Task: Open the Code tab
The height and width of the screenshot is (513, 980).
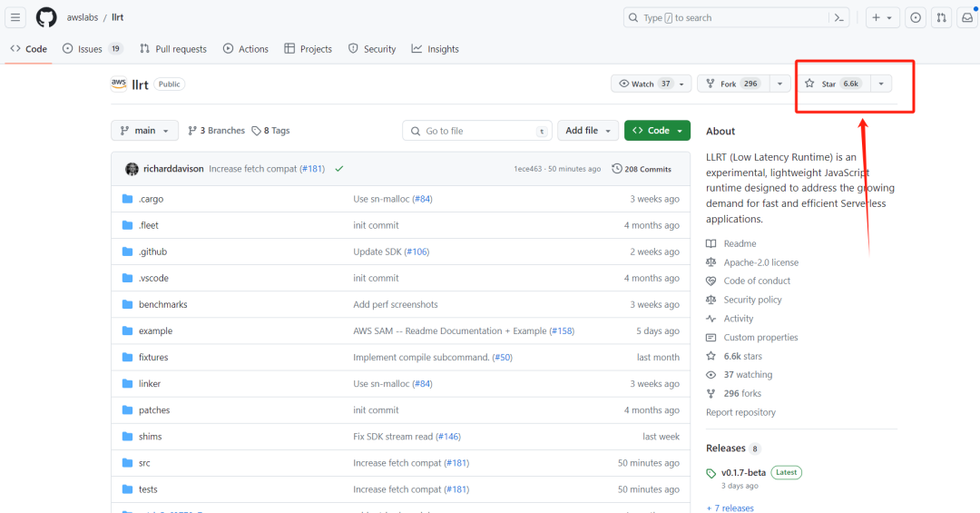Action: pyautogui.click(x=29, y=49)
